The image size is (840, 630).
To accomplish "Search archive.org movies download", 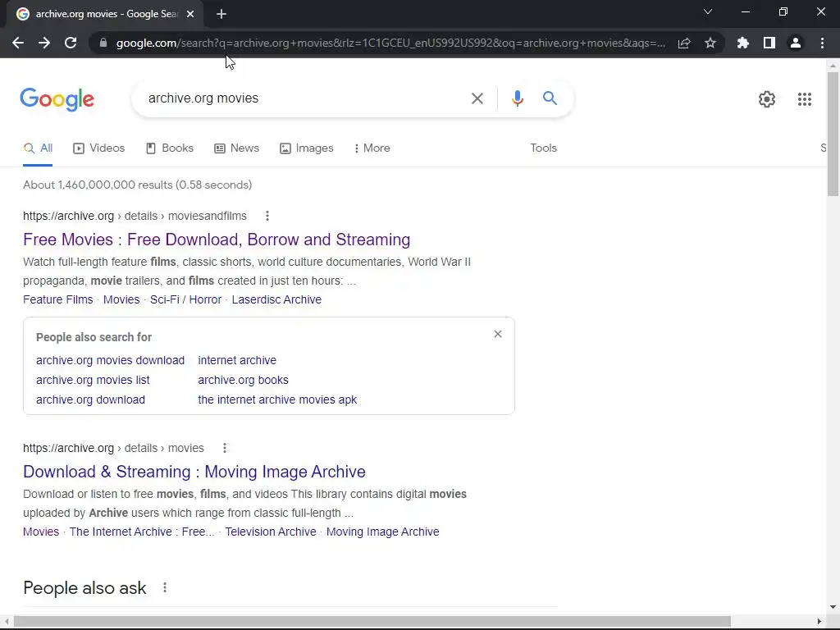I will pos(111,361).
